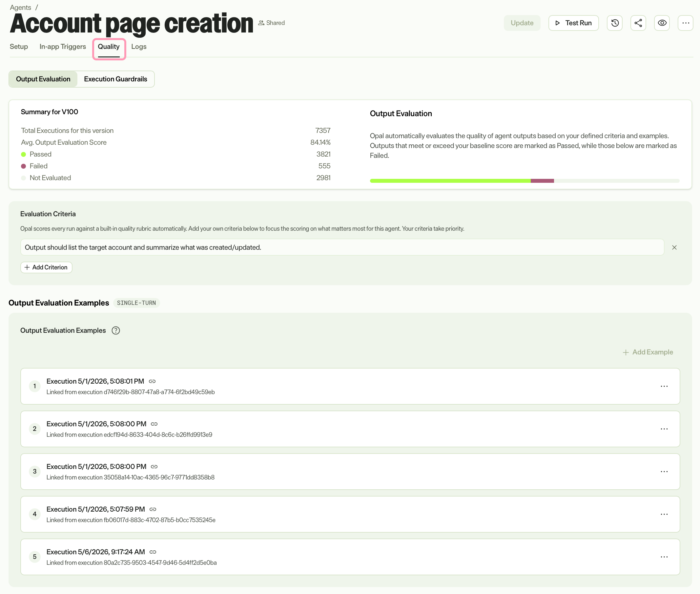Viewport: 700px width, 594px height.
Task: Click the share icon in header
Action: (x=638, y=23)
